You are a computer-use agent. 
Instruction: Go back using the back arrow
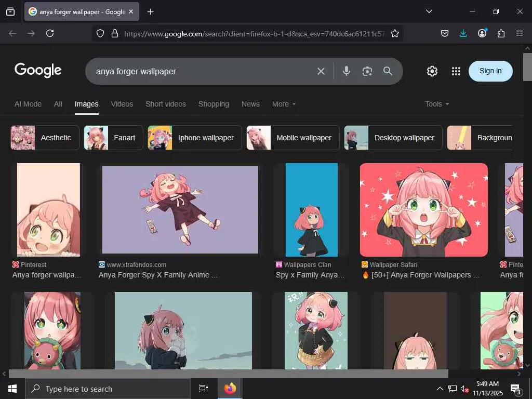[12, 33]
